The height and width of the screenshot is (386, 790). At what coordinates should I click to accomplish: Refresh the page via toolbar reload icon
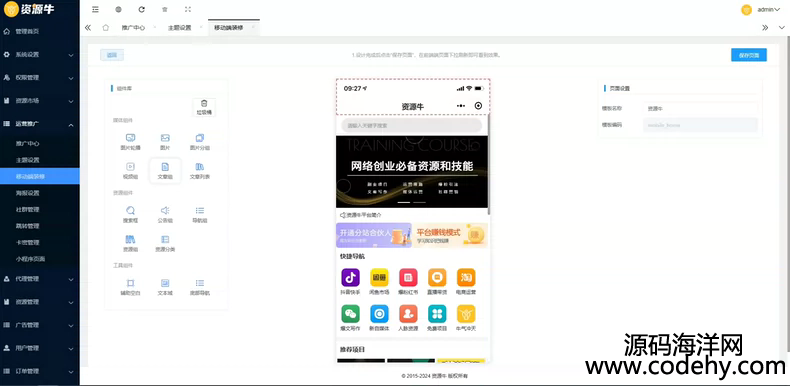pyautogui.click(x=142, y=9)
